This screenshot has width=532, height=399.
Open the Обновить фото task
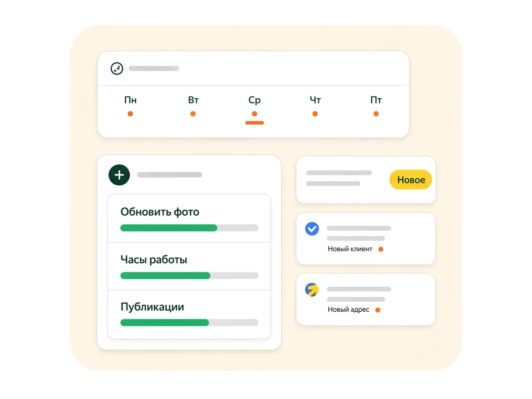point(189,218)
